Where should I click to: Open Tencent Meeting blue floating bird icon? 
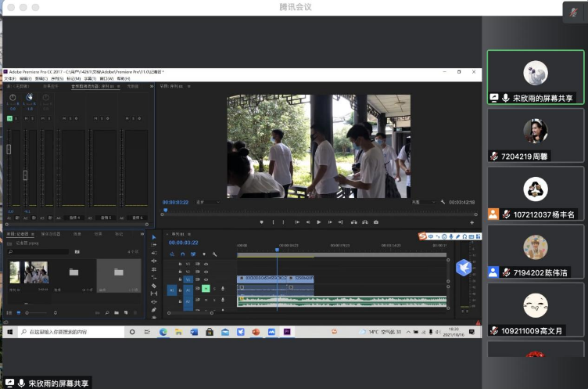point(463,268)
